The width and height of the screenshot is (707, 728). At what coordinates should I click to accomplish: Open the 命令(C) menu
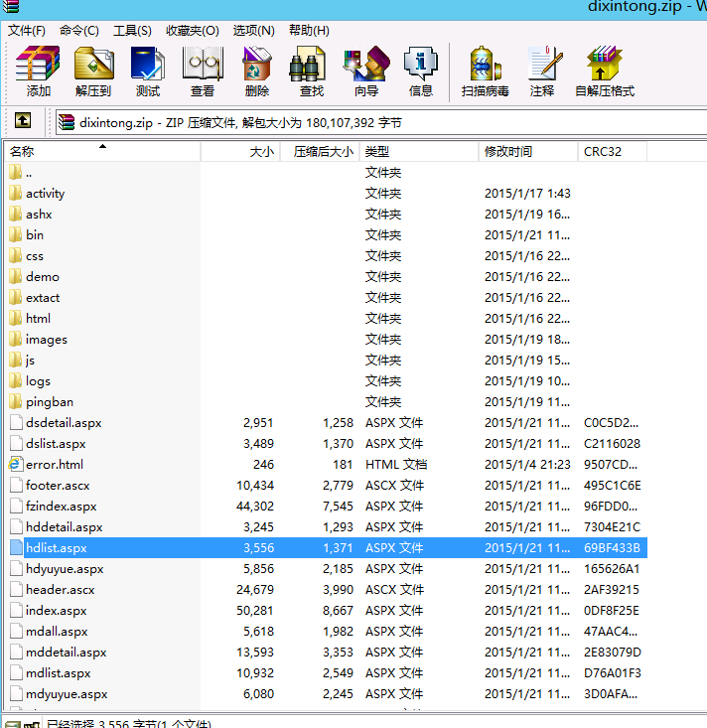tap(78, 31)
